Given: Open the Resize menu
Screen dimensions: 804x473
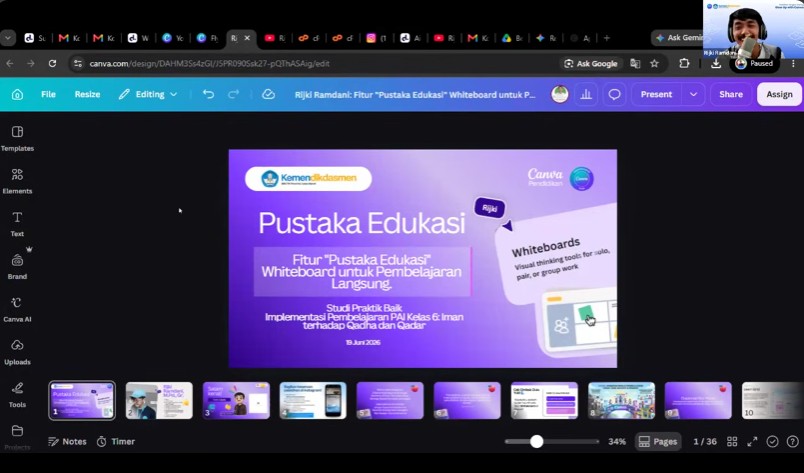Looking at the screenshot, I should click(x=87, y=94).
